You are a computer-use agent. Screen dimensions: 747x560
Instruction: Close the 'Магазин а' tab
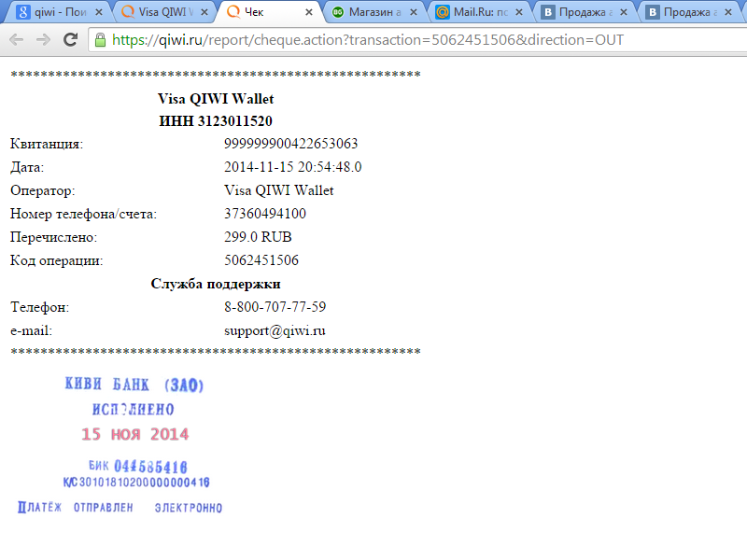tap(414, 12)
